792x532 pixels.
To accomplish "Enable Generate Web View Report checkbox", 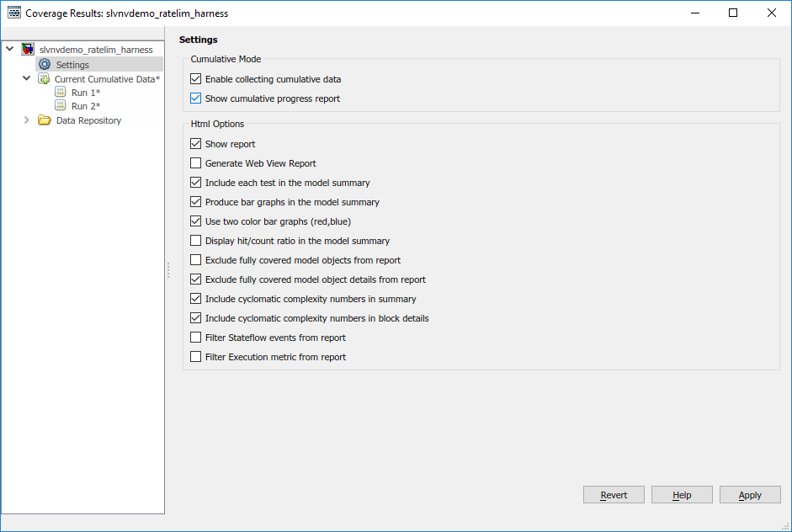I will click(x=196, y=163).
